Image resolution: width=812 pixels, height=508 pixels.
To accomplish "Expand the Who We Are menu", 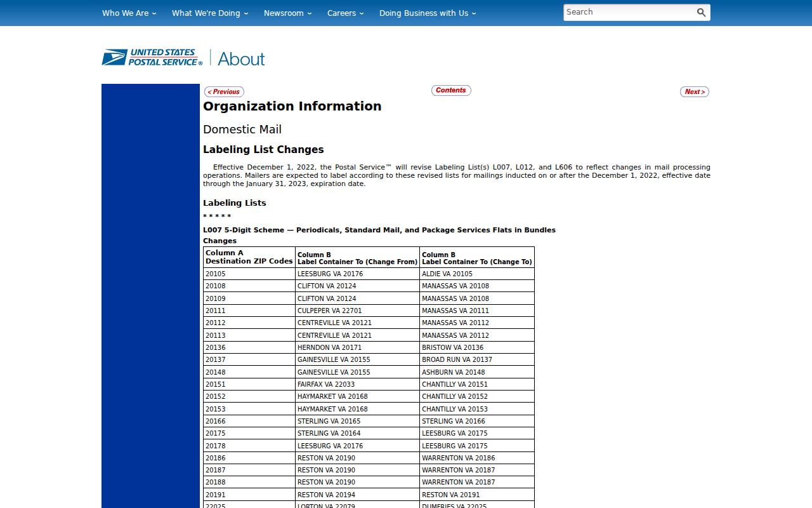I will tap(129, 13).
